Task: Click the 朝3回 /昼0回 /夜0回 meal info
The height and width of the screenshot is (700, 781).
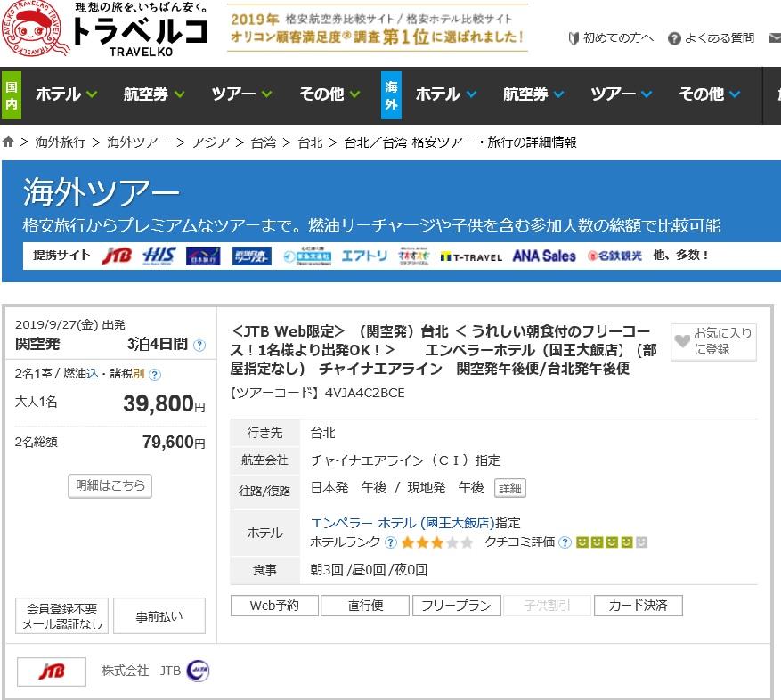Action: pyautogui.click(x=369, y=570)
